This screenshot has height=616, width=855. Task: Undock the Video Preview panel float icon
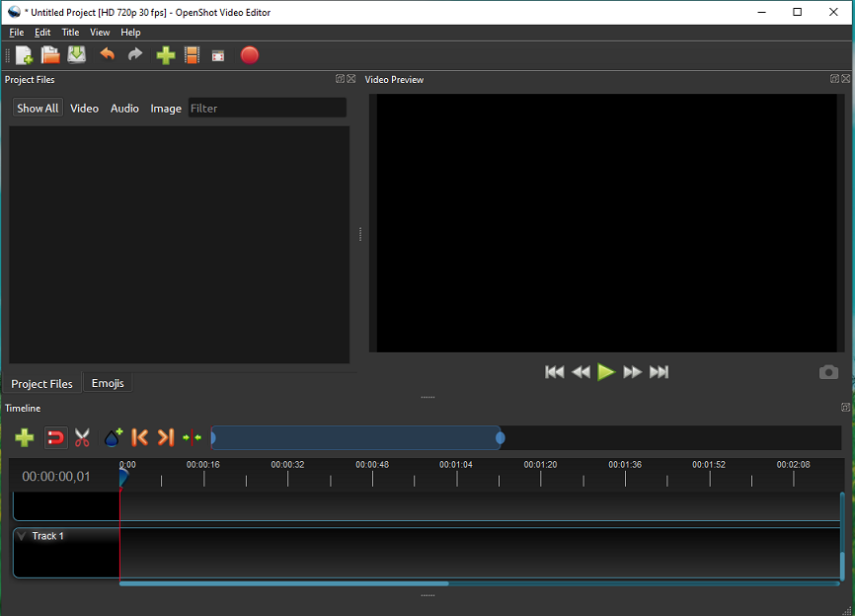(834, 79)
